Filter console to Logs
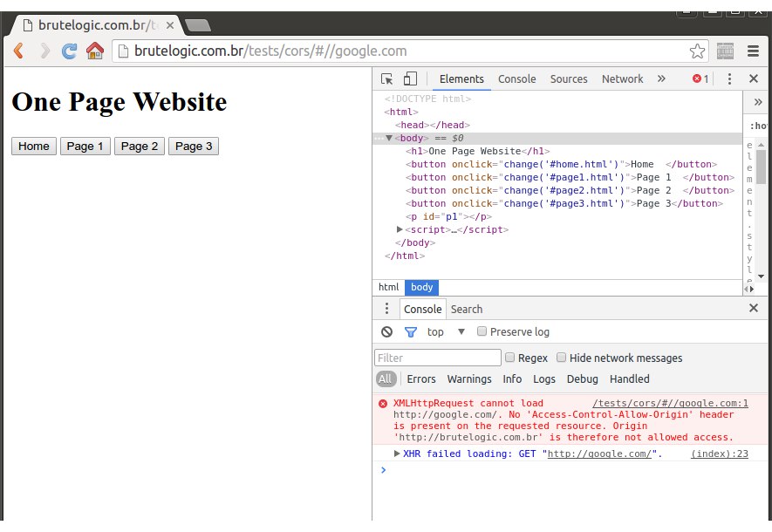This screenshot has width=772, height=532. click(x=544, y=379)
